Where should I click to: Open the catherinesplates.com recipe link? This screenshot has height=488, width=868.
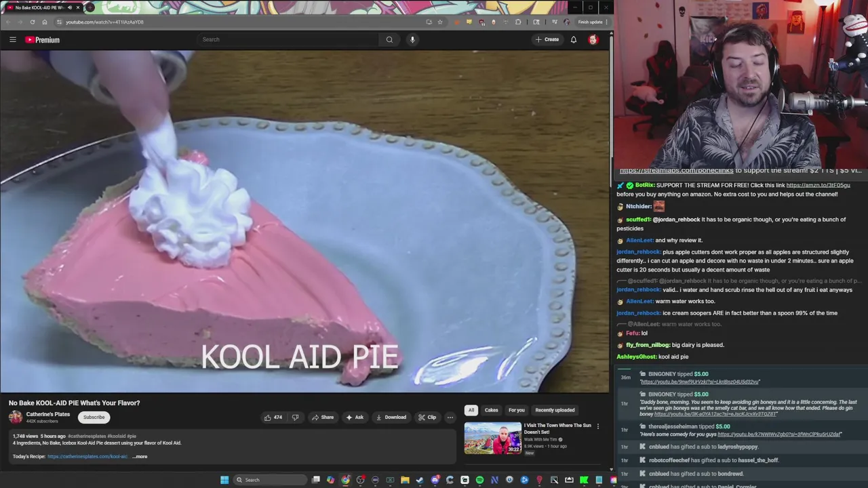(x=87, y=457)
